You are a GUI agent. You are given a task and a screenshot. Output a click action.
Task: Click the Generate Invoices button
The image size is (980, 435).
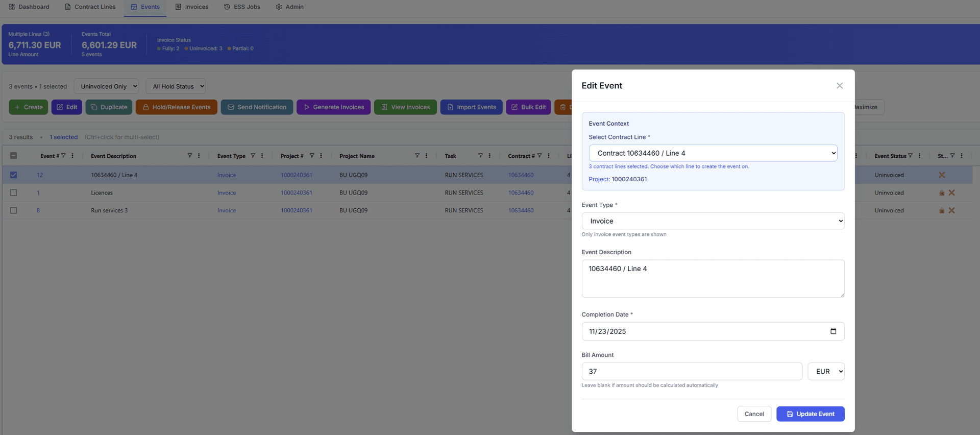tap(334, 107)
